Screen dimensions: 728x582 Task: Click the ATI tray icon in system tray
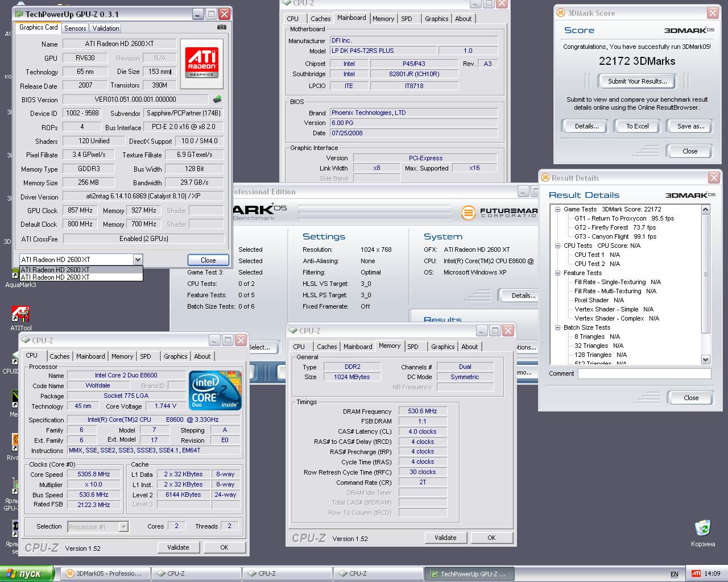click(x=696, y=573)
